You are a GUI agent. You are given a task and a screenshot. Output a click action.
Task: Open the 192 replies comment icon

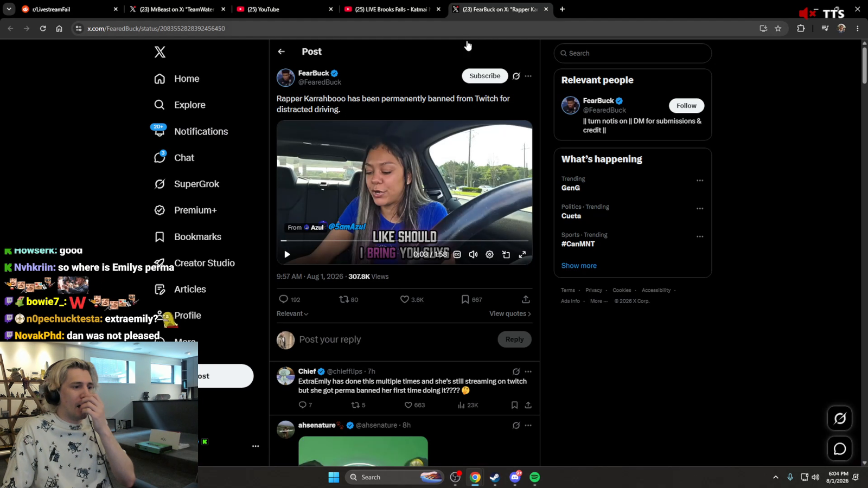[289, 299]
